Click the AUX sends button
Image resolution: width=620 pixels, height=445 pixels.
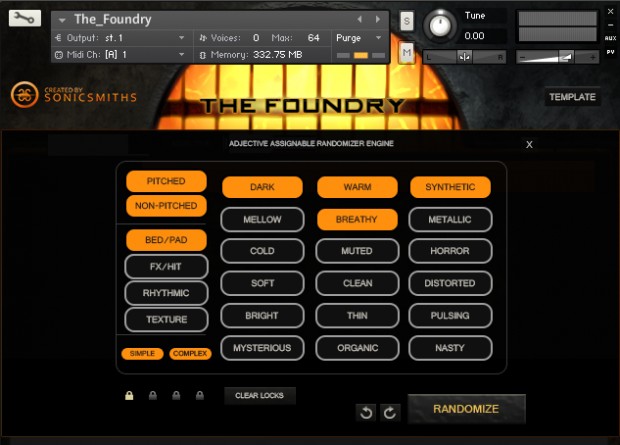point(610,38)
